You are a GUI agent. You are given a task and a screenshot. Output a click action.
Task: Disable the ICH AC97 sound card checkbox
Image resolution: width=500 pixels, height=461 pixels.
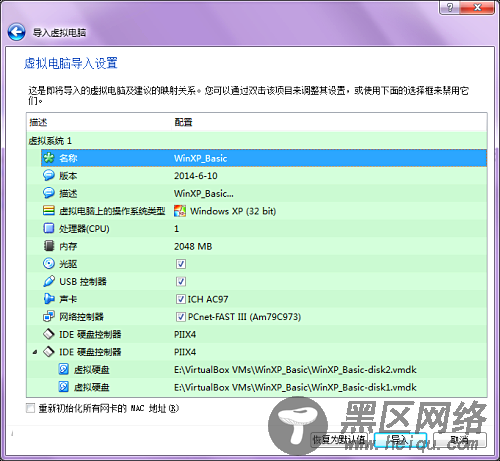[181, 299]
